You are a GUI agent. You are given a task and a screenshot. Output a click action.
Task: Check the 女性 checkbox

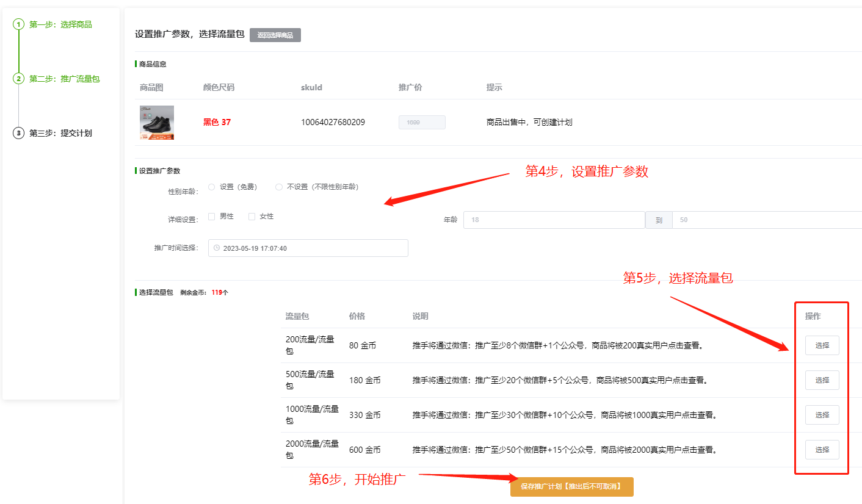tap(252, 217)
